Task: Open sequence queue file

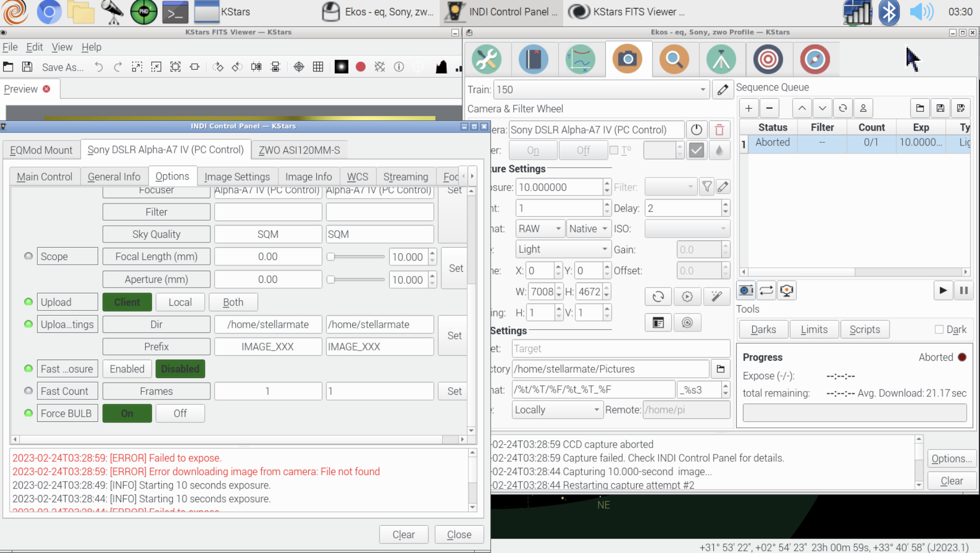Action: pos(920,108)
